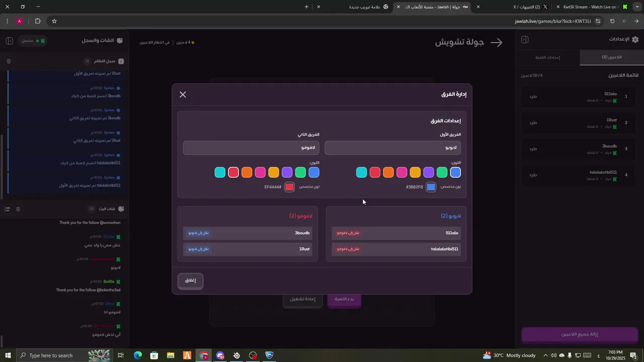Image resolution: width=644 pixels, height=362 pixels.
Task: Open a new browser tab with plus
Action: coord(306,7)
